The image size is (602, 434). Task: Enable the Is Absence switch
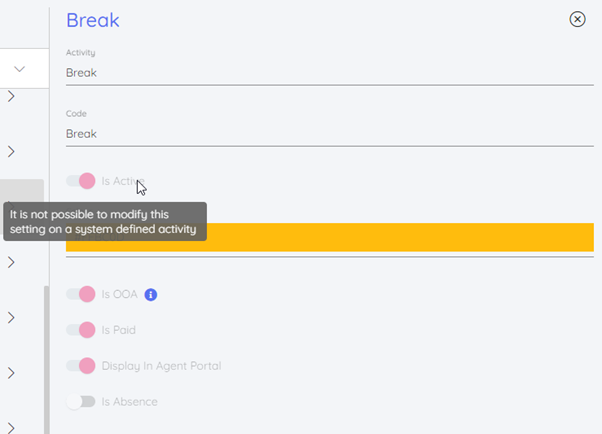point(80,402)
